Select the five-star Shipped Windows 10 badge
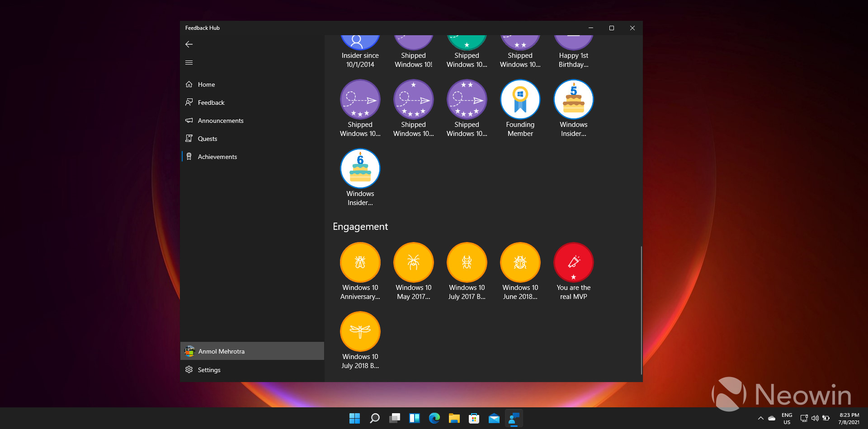868x429 pixels. 467,108
